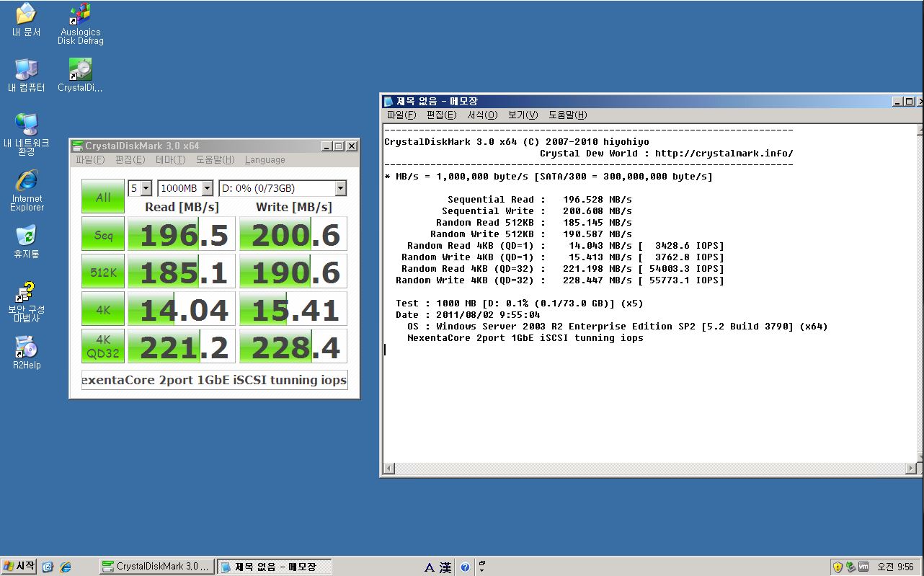Open CrystalDiskMark 편집(E) menu

pos(130,160)
